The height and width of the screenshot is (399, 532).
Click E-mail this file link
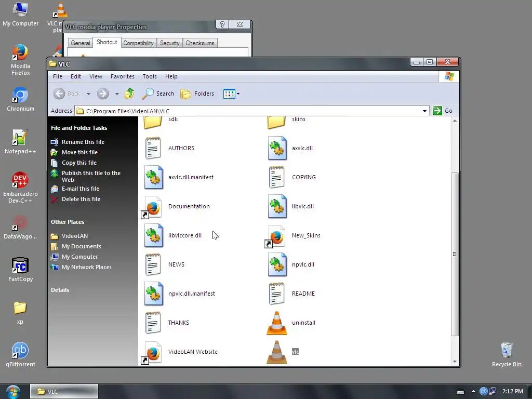pyautogui.click(x=81, y=189)
